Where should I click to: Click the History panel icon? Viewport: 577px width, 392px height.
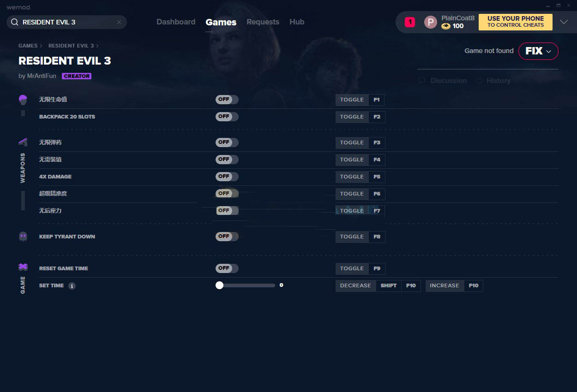coord(480,81)
